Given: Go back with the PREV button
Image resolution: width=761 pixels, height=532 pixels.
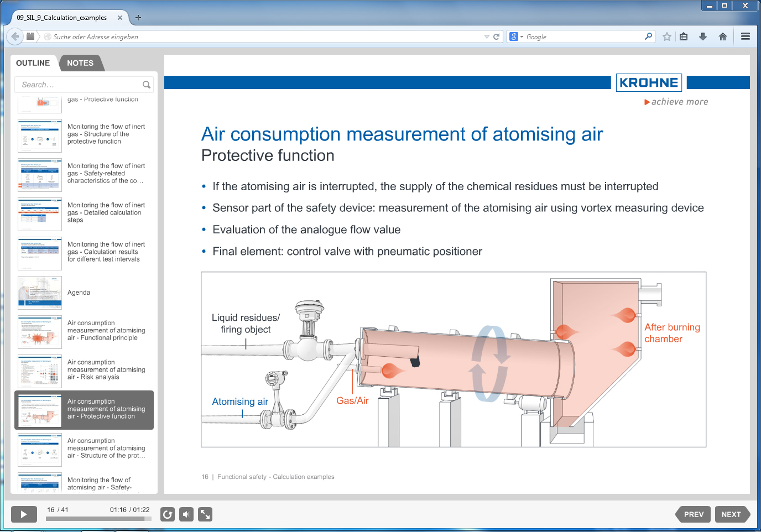Looking at the screenshot, I should [693, 514].
